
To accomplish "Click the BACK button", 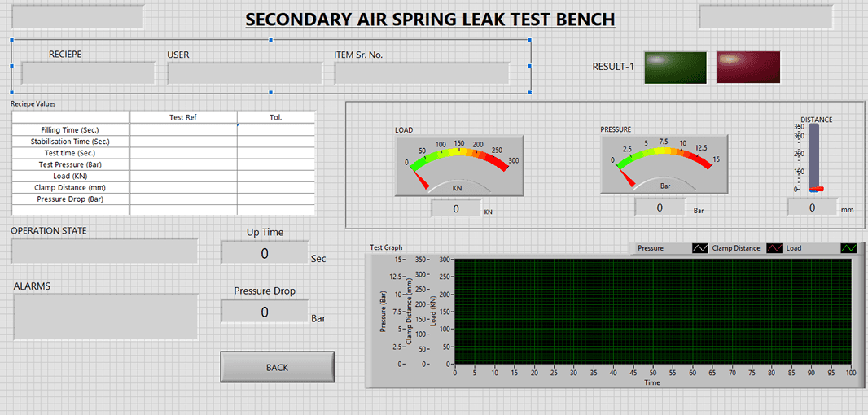I will pos(277,367).
